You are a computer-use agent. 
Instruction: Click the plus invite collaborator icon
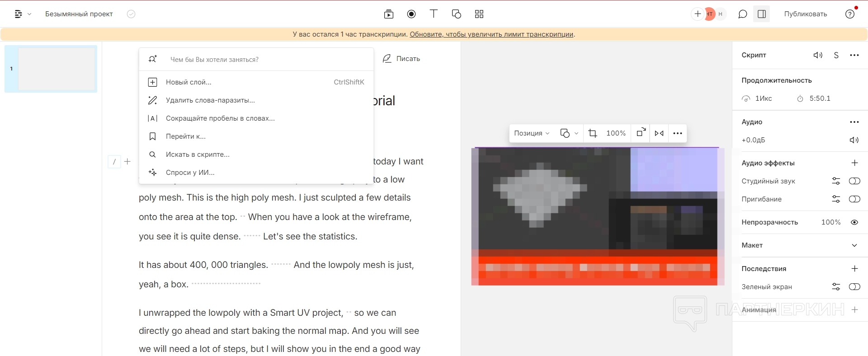[x=698, y=14]
